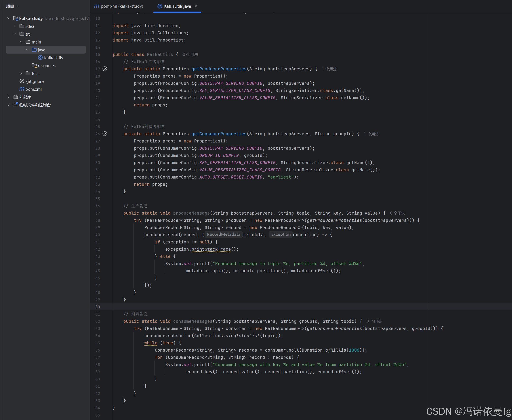Click the RecordMetadata inlay type hint

223,234
